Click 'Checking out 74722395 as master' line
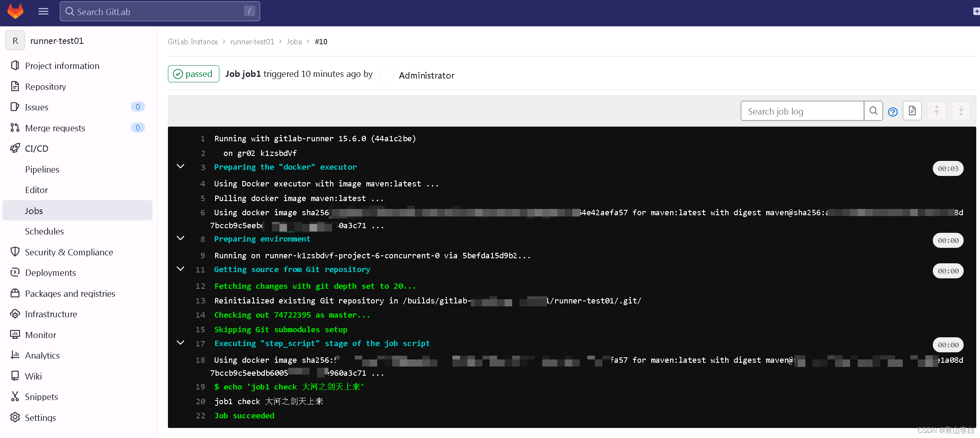980x438 pixels. pyautogui.click(x=292, y=315)
